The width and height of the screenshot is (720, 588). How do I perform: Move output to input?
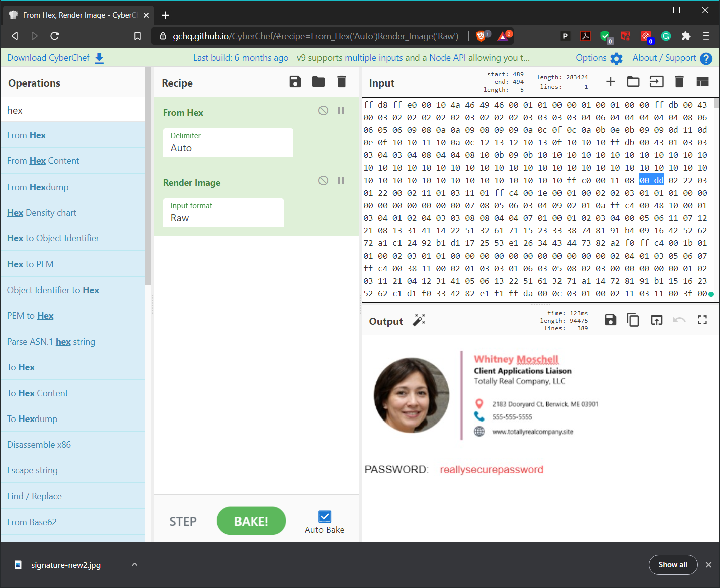(657, 320)
